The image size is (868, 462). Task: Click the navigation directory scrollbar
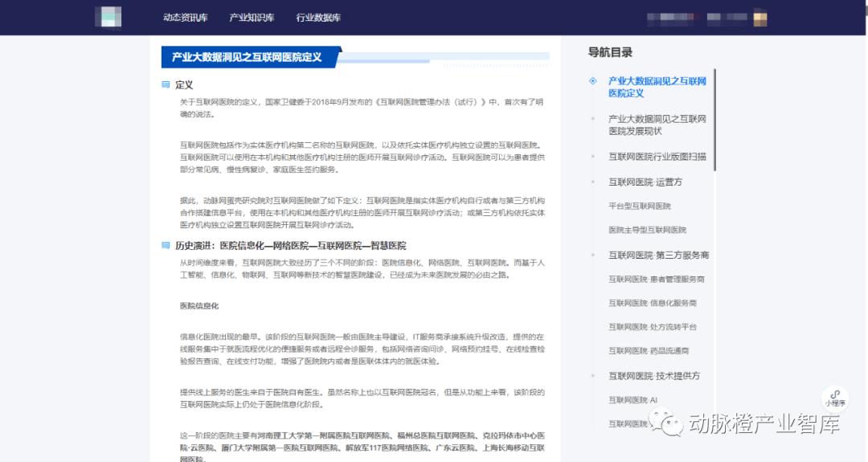(714, 120)
